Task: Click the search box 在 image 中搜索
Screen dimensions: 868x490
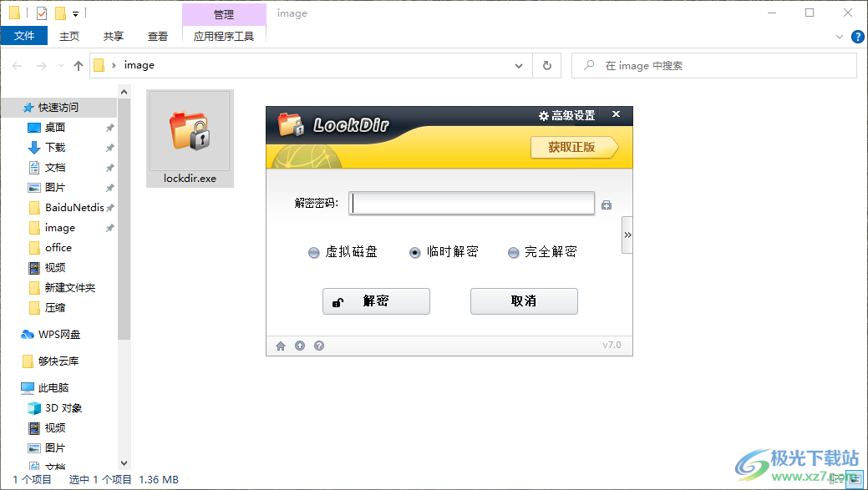Action: point(714,66)
